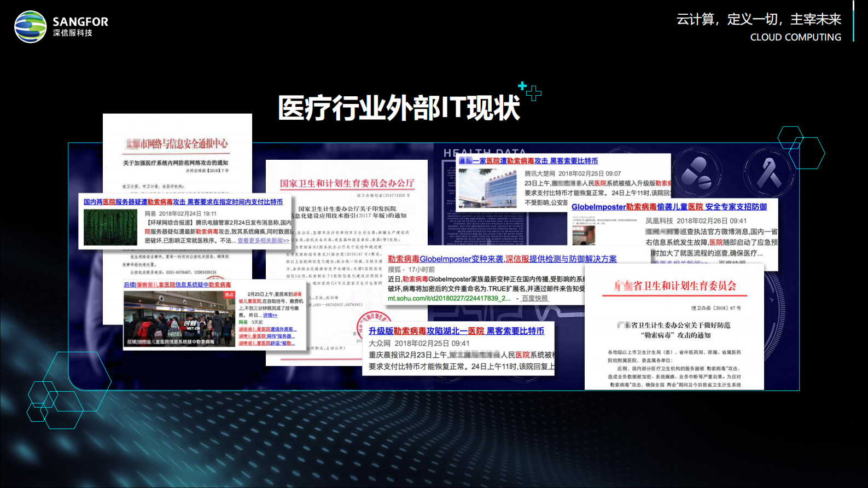Click the slide title 医疗行业外部IT现状
Viewport: 868px width, 488px height.
click(399, 108)
